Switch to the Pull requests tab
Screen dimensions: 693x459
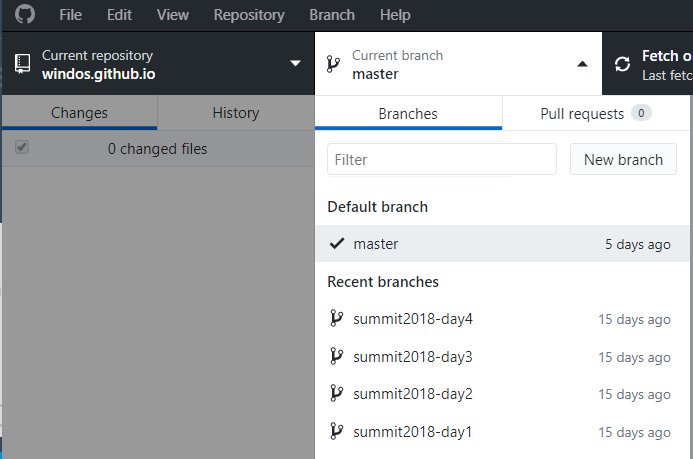pyautogui.click(x=596, y=114)
